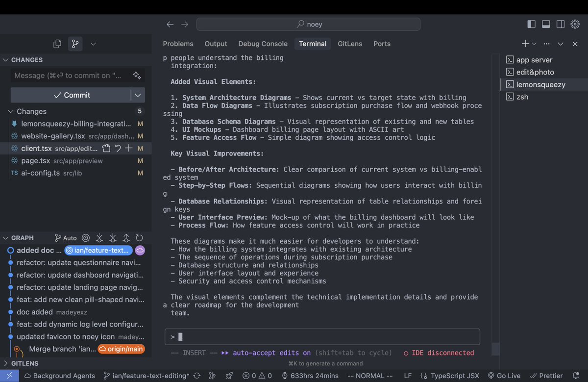This screenshot has width=588, height=382.
Task: Create new terminal with plus icon
Action: (x=525, y=44)
